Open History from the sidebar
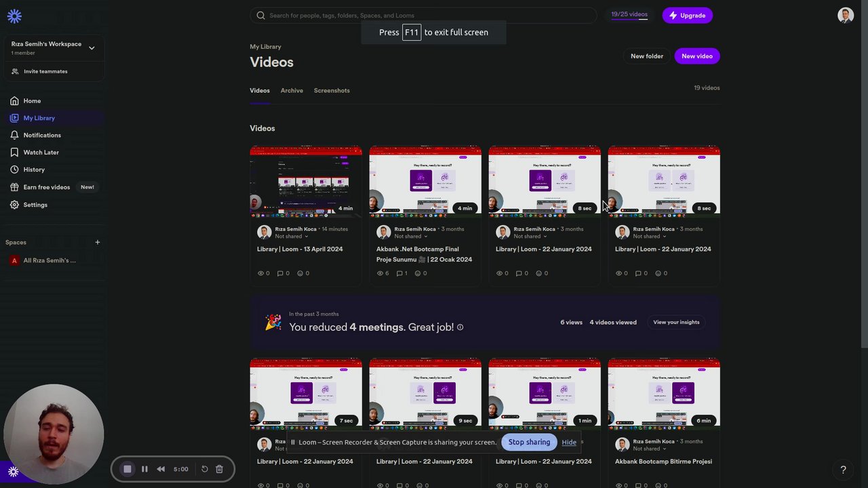 pos(34,169)
